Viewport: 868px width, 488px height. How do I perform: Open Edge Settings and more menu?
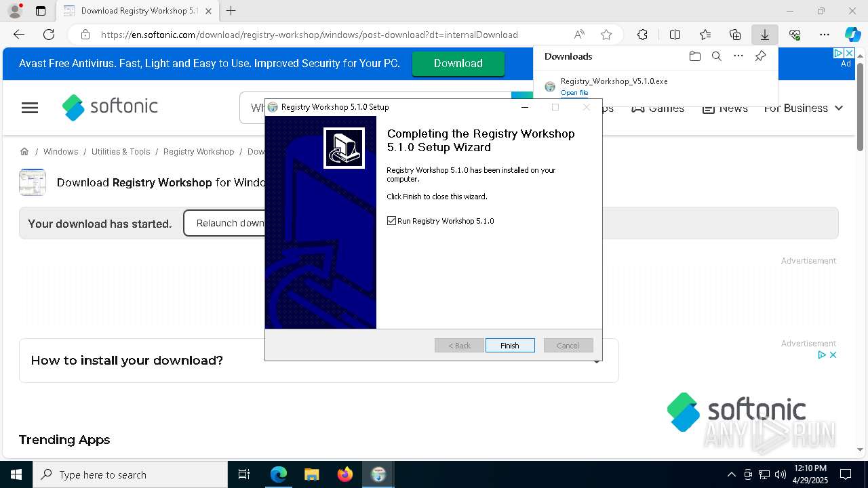tap(825, 35)
